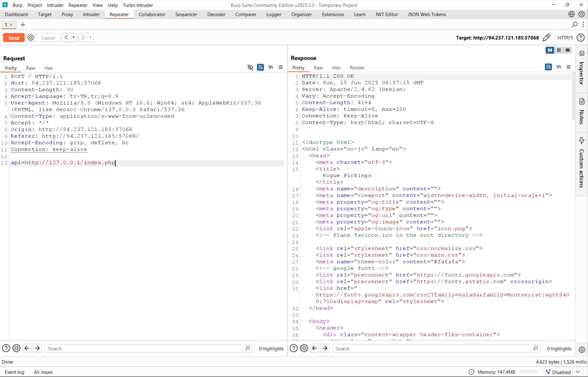Image resolution: width=588 pixels, height=377 pixels.
Task: Expand the forward history dropdown arrow
Action: coord(90,38)
